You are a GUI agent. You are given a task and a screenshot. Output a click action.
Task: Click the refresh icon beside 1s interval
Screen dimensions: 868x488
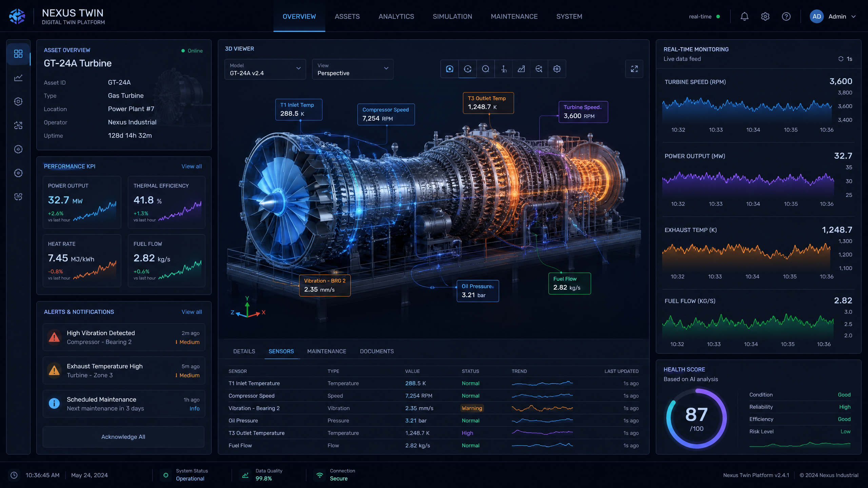click(841, 59)
